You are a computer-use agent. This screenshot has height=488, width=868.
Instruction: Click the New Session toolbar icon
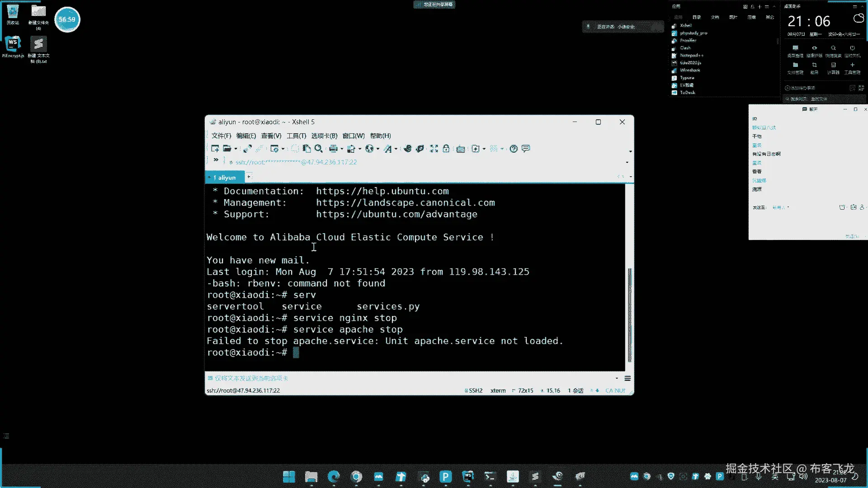pyautogui.click(x=215, y=149)
